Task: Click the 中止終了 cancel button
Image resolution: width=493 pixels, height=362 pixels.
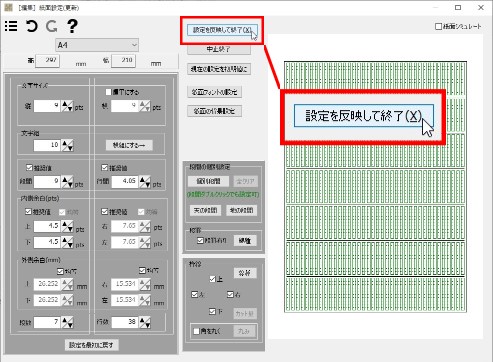Action: [x=219, y=49]
